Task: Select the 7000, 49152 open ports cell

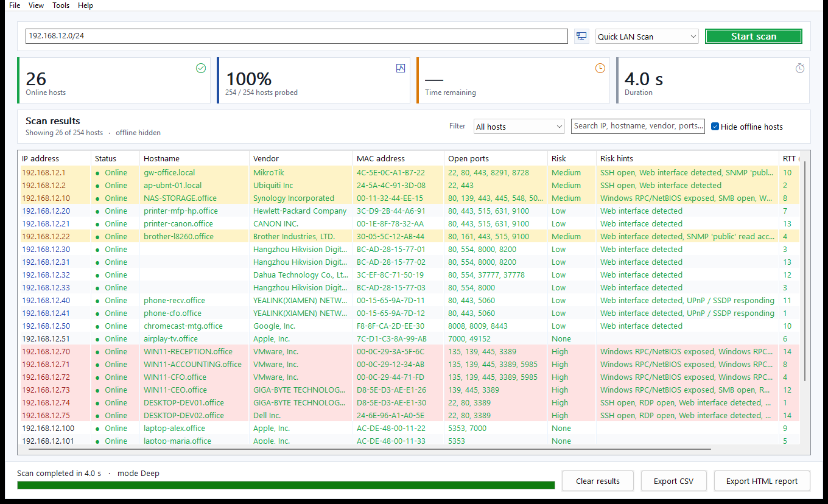Action: tap(496, 338)
